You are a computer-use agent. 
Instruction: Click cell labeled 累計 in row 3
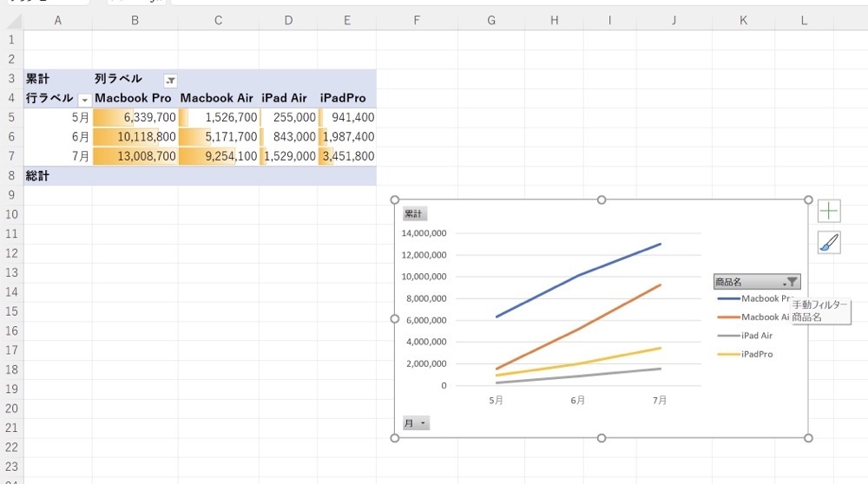(x=57, y=79)
